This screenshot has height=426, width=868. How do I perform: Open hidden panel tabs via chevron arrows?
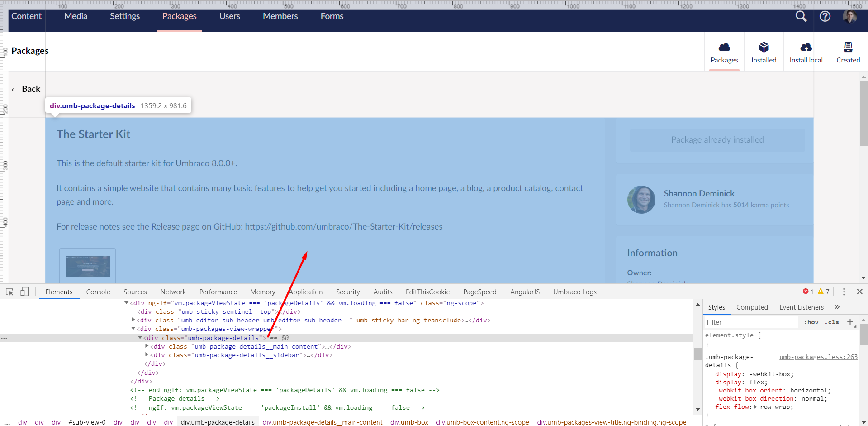click(x=837, y=307)
